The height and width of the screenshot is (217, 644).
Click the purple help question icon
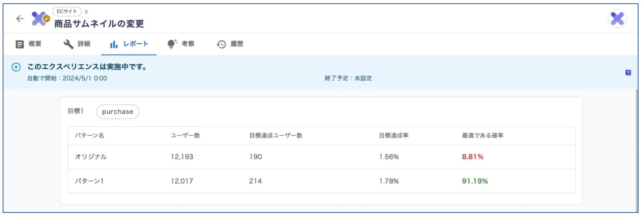click(x=628, y=73)
